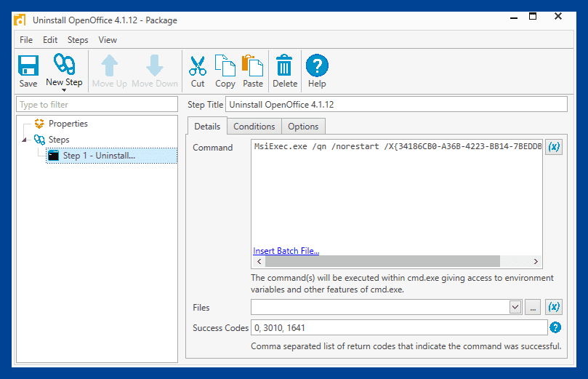Insert variable button next to Files

point(554,307)
